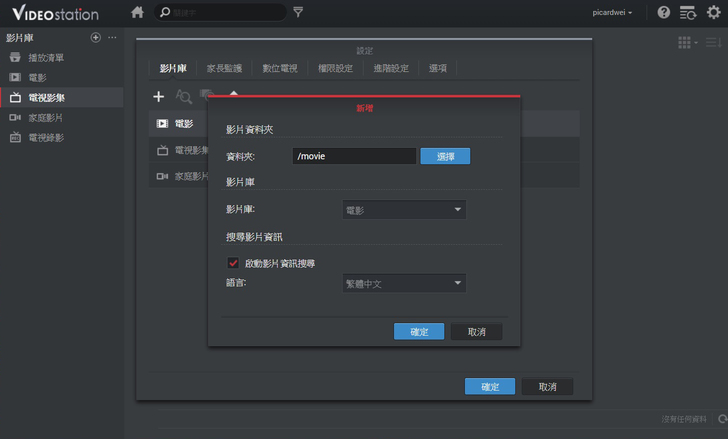The width and height of the screenshot is (728, 439).
Task: Click 取消 in the 新增 dialog
Action: pos(476,331)
